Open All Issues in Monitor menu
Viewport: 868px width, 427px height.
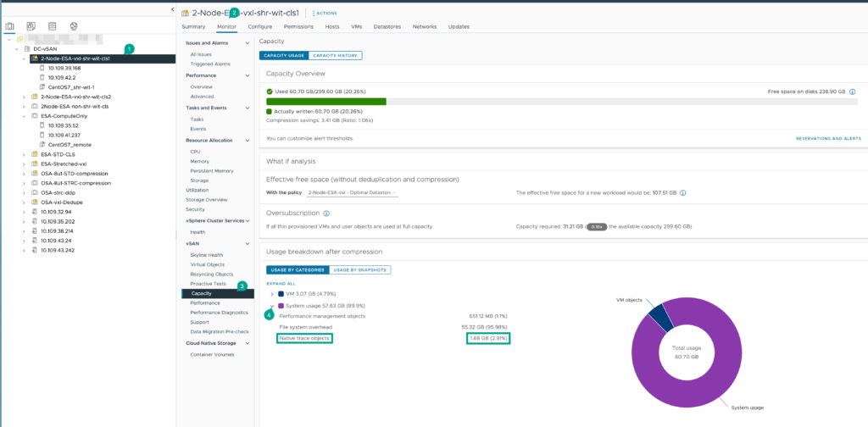(x=200, y=54)
